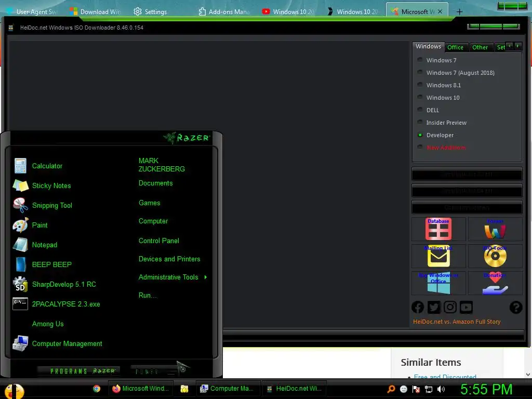Open HeiDoc YouTube icon

coord(466,308)
